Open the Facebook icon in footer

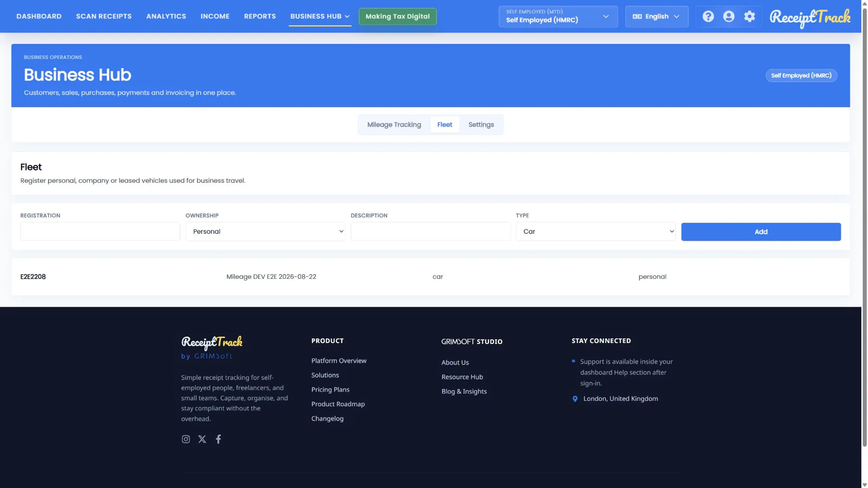218,439
